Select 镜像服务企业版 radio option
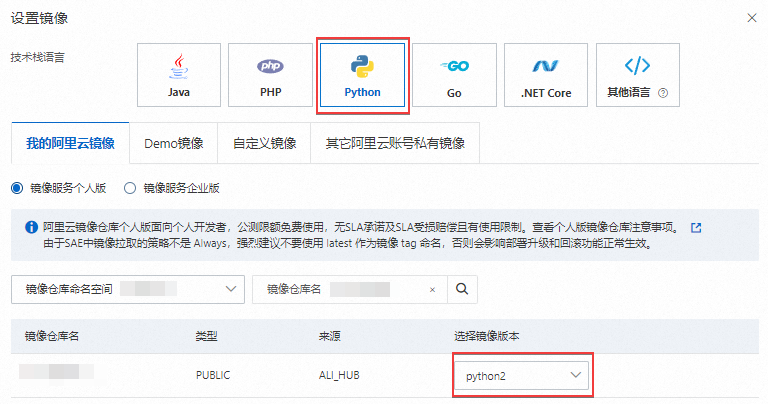The width and height of the screenshot is (768, 404). [x=130, y=188]
